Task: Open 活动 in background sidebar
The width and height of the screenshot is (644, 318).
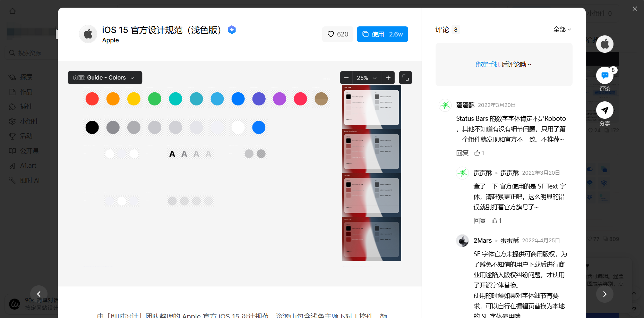Action: point(21,136)
